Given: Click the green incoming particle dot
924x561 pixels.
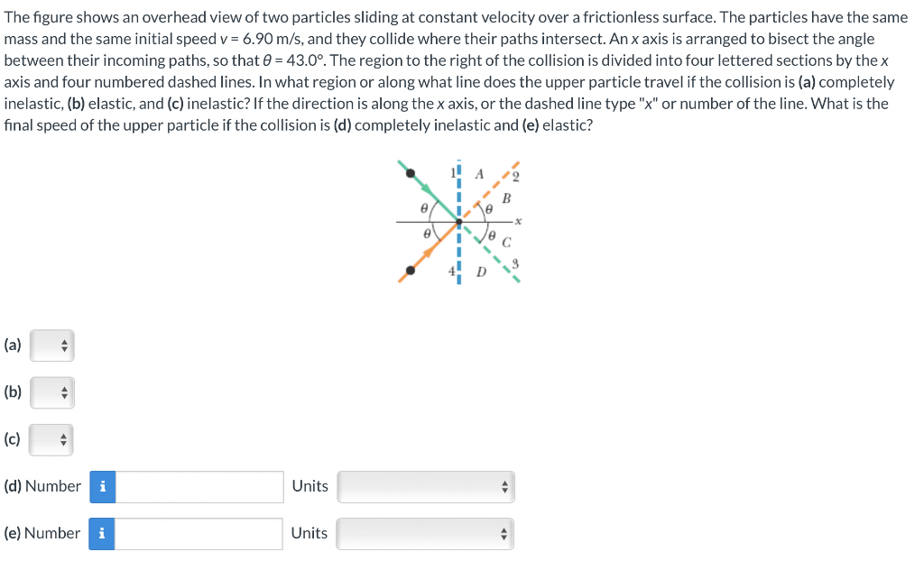Looking at the screenshot, I should (410, 174).
